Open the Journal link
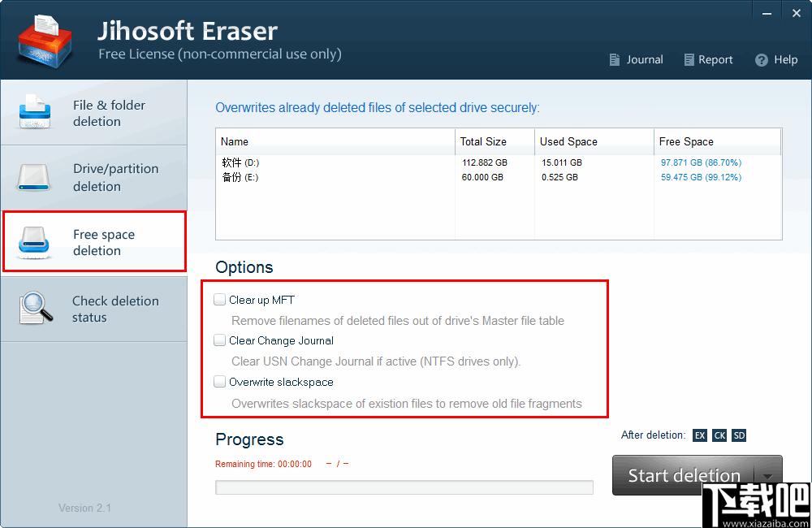The height and width of the screenshot is (528, 812). pyautogui.click(x=644, y=60)
